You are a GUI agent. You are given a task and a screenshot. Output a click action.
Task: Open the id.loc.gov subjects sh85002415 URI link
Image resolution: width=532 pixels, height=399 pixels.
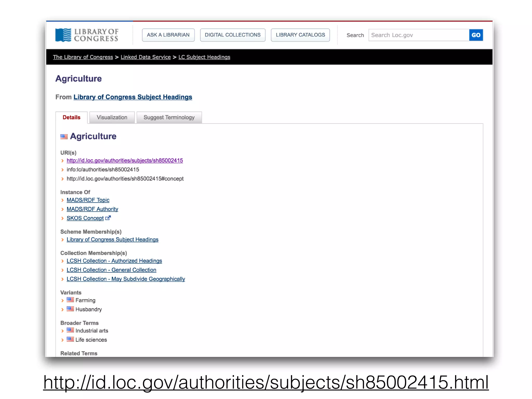tap(125, 161)
